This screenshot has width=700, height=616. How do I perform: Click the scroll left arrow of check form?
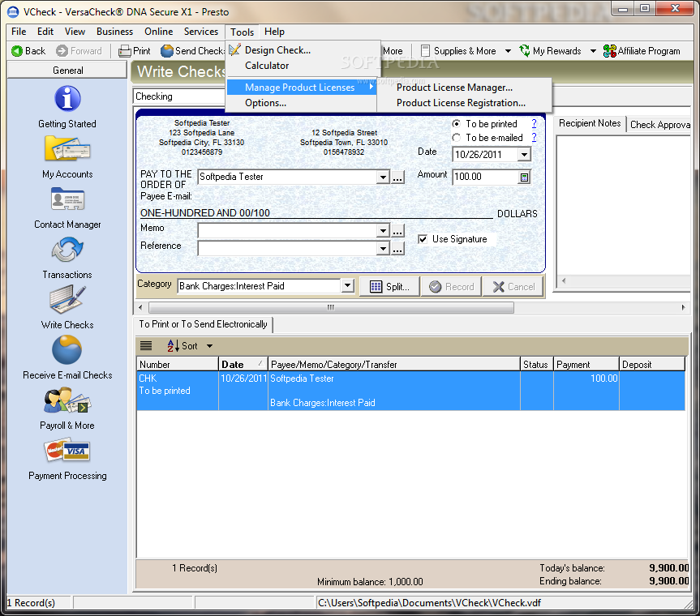click(x=140, y=307)
